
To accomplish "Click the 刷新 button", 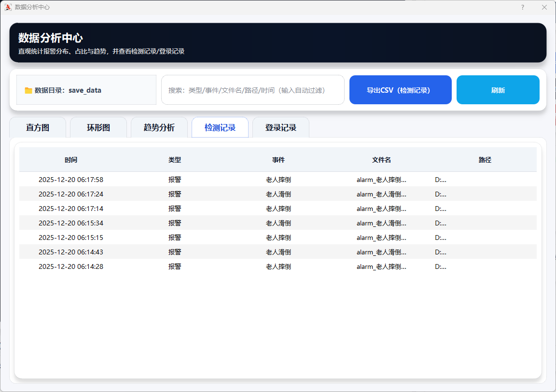I will (498, 90).
